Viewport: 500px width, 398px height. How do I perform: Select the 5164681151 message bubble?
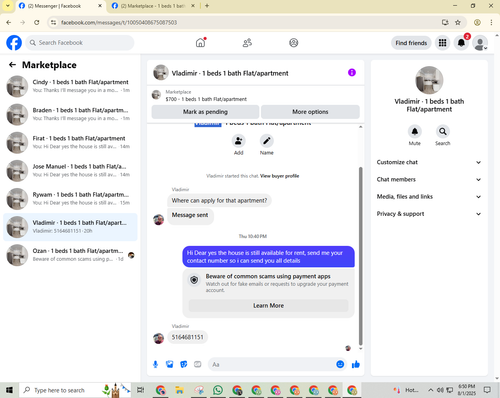tap(187, 337)
